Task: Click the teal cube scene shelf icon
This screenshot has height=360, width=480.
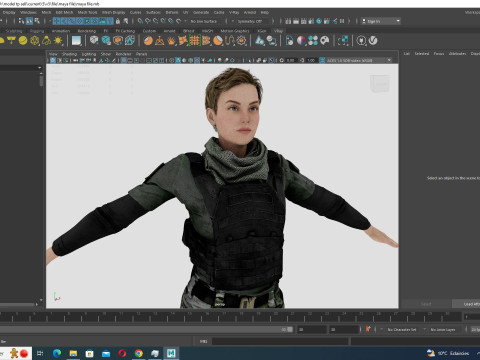Action: coord(106,41)
